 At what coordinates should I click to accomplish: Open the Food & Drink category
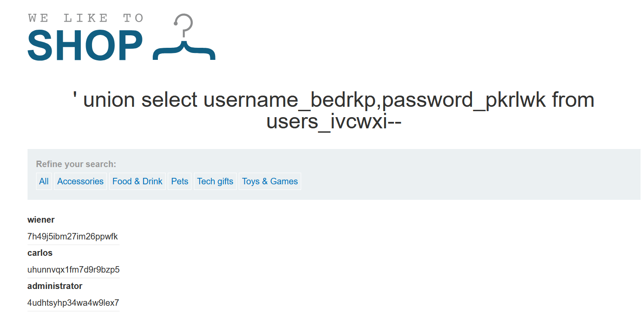click(x=137, y=181)
